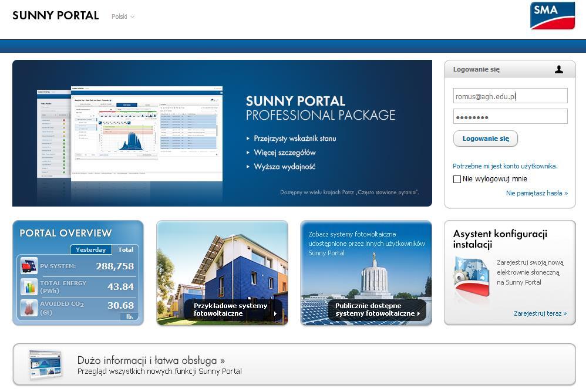
Task: Click the Total Energy bar chart icon
Action: click(x=29, y=287)
